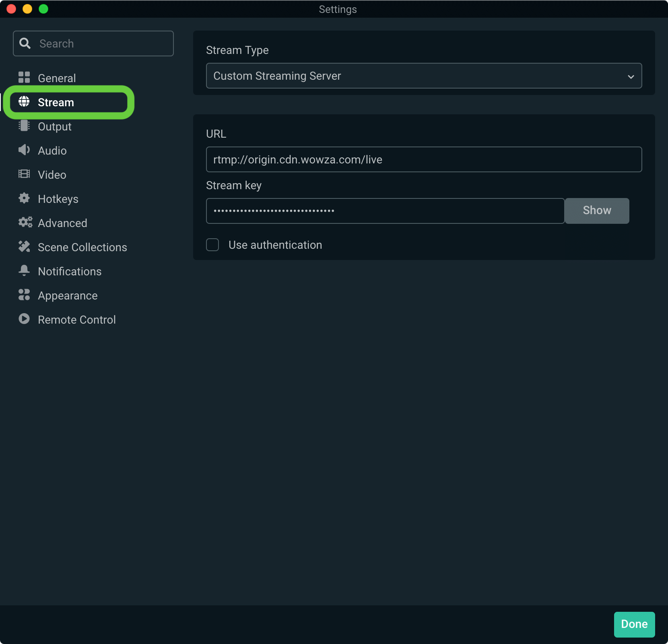Open Audio settings
Screen dimensions: 668x644
(x=52, y=151)
